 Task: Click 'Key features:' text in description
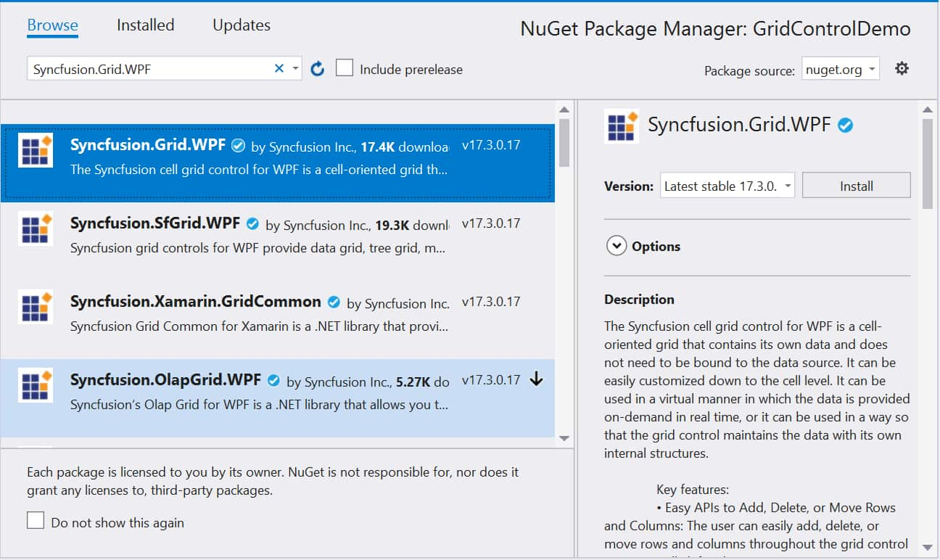693,490
